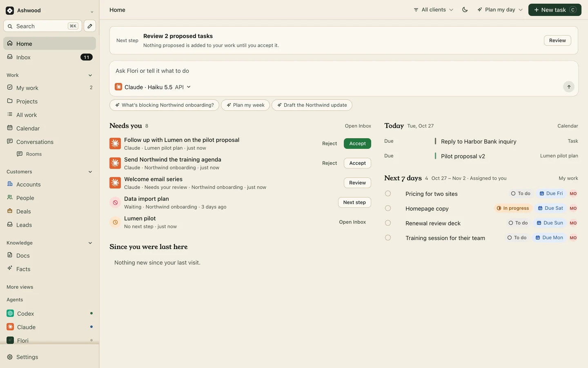Click the MO avatar on Renewal review deck
This screenshot has width=588, height=368.
coord(573,223)
